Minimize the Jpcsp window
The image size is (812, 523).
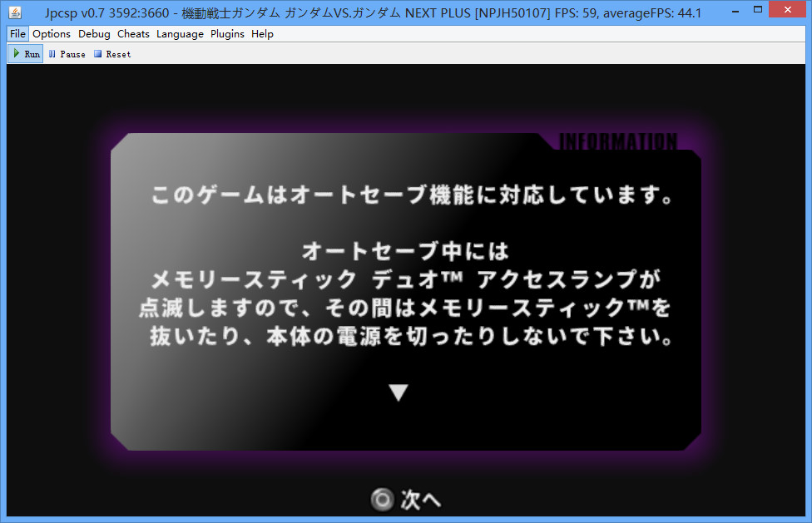tap(735, 10)
